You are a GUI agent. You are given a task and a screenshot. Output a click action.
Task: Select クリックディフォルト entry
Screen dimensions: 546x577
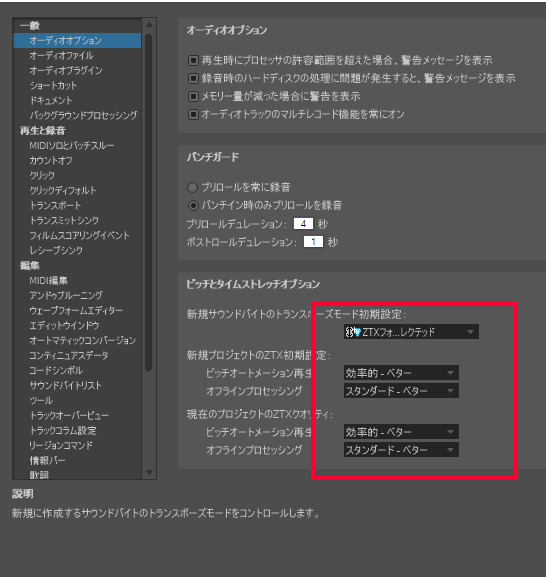[63, 191]
